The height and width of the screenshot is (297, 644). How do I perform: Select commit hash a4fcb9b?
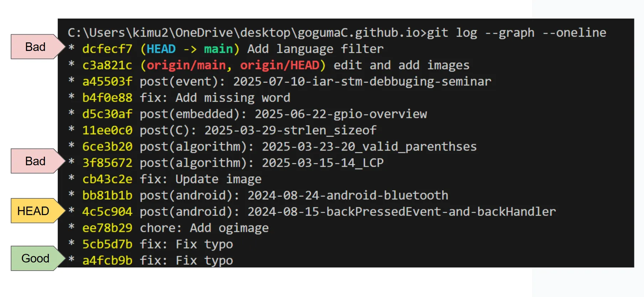click(x=107, y=261)
